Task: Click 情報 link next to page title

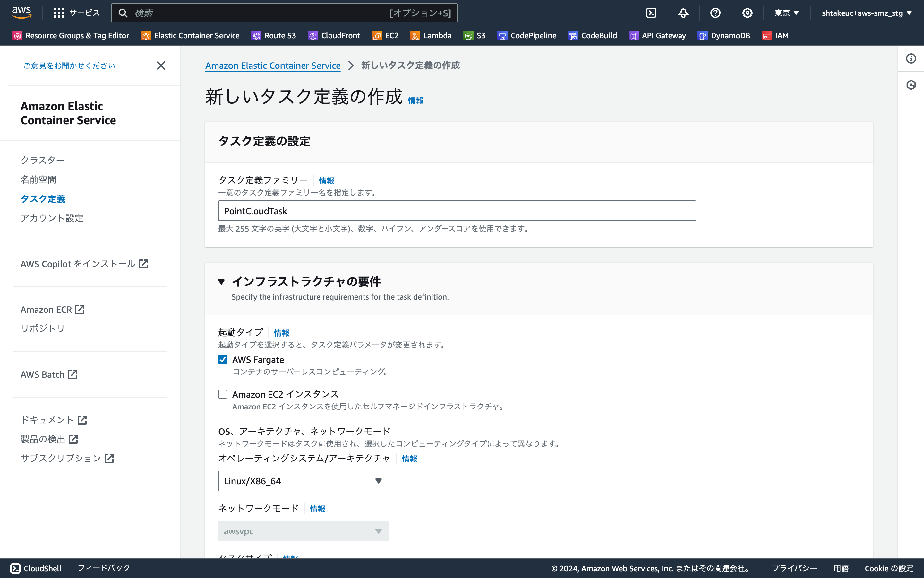Action: pos(415,101)
